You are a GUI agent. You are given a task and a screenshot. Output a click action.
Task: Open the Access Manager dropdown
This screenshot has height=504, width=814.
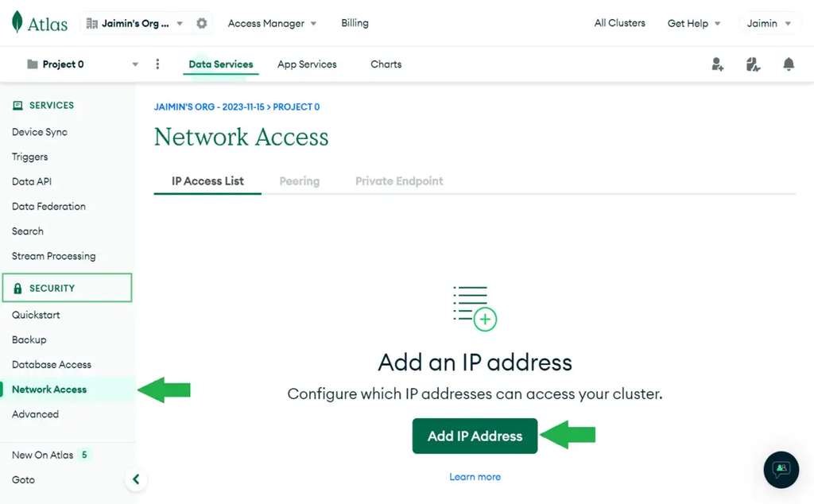[x=272, y=23]
